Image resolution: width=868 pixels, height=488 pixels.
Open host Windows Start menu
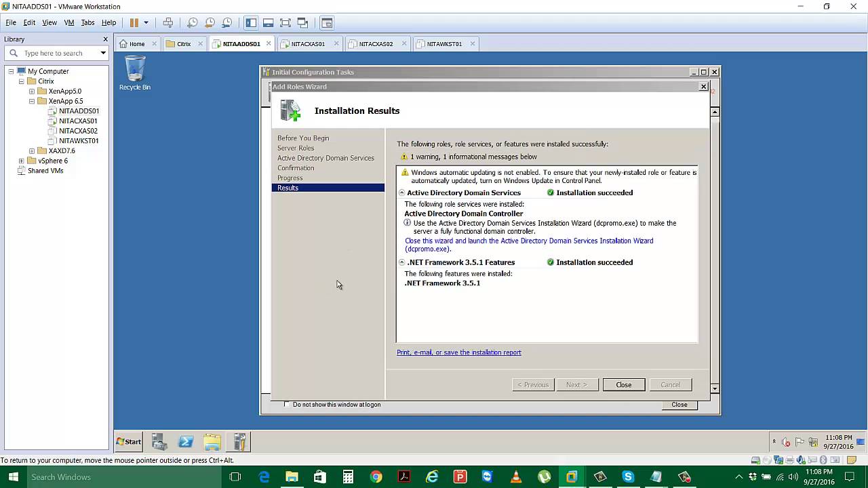[x=13, y=477]
